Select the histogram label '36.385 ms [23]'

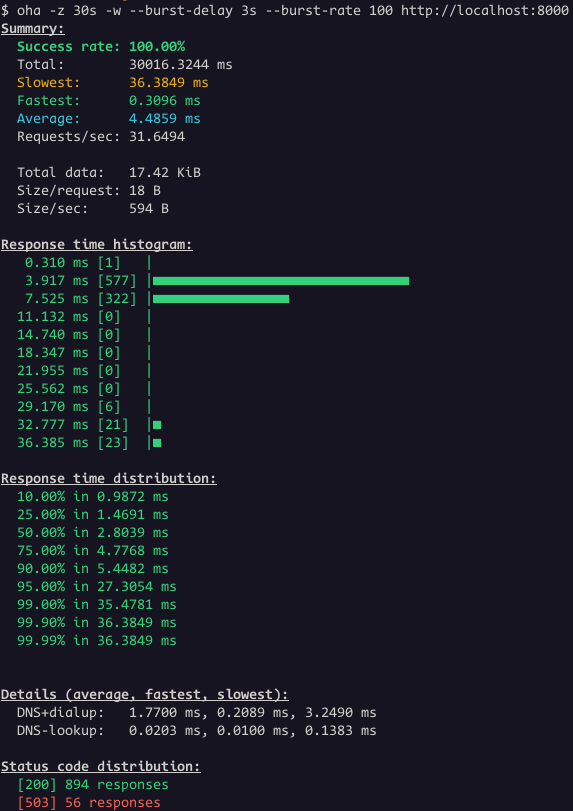(x=73, y=443)
